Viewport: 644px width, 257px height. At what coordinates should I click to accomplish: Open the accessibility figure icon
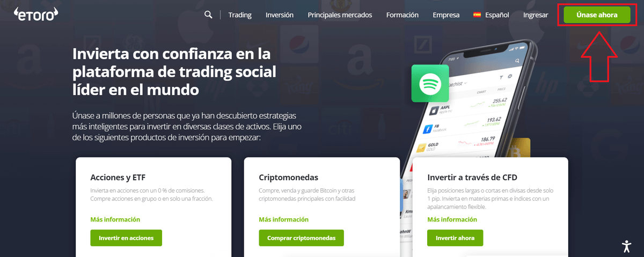click(x=626, y=246)
